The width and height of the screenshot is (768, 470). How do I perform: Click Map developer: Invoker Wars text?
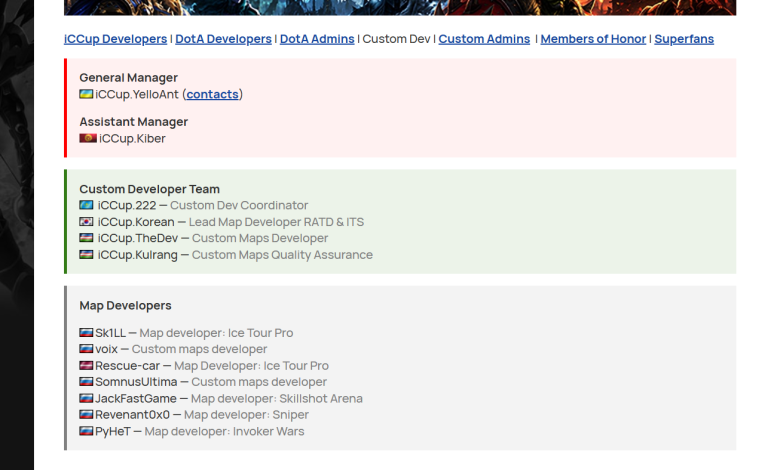[x=224, y=431]
